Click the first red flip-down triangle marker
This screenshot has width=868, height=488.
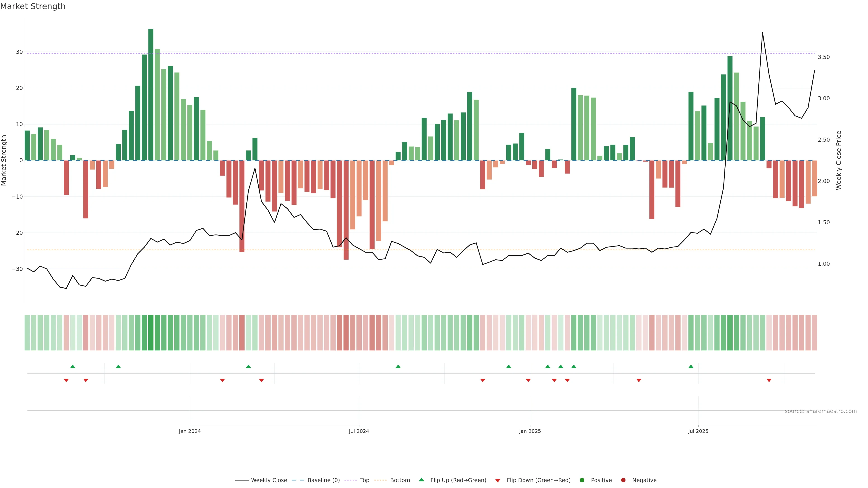(66, 380)
